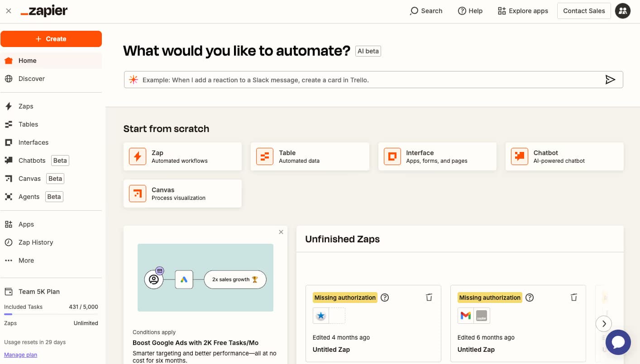The height and width of the screenshot is (364, 640).
Task: Click the Gmail icon on the unfinished Zap
Action: point(466,316)
